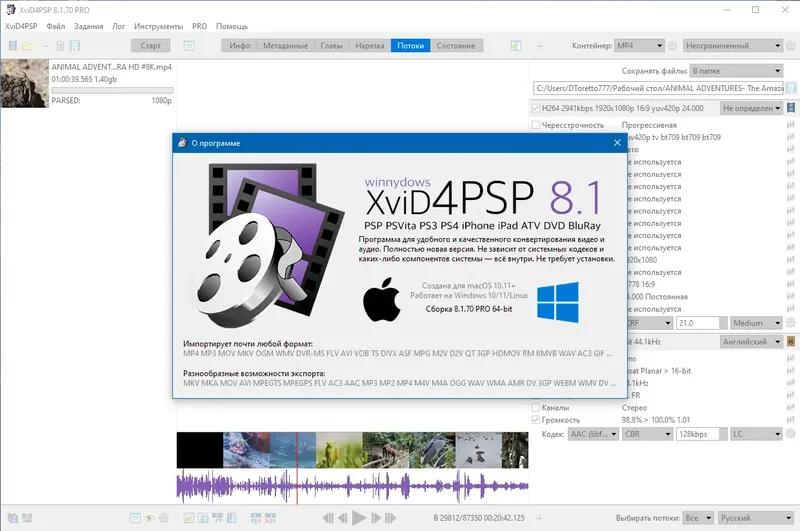The width and height of the screenshot is (800, 531).
Task: Close the О программе dialog
Action: coord(617,143)
